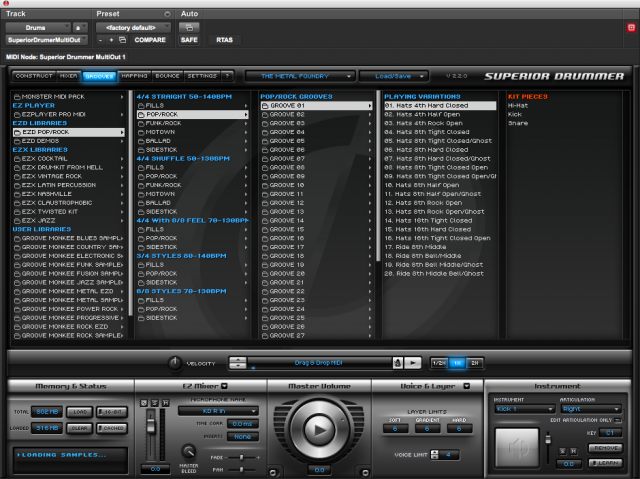This screenshot has height=479, width=640.
Task: Click the instrument preview speaker pad
Action: [517, 448]
